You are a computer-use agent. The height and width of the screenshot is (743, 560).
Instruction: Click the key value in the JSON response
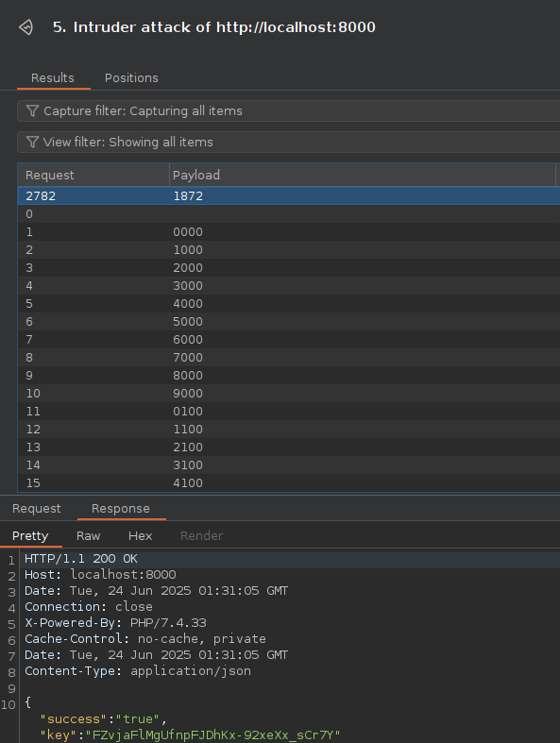pos(212,735)
